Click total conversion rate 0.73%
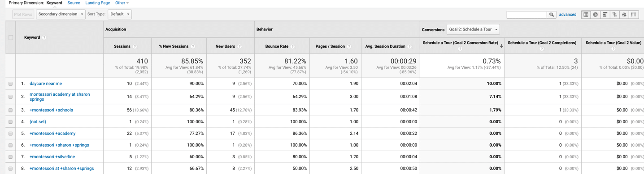 [x=492, y=61]
